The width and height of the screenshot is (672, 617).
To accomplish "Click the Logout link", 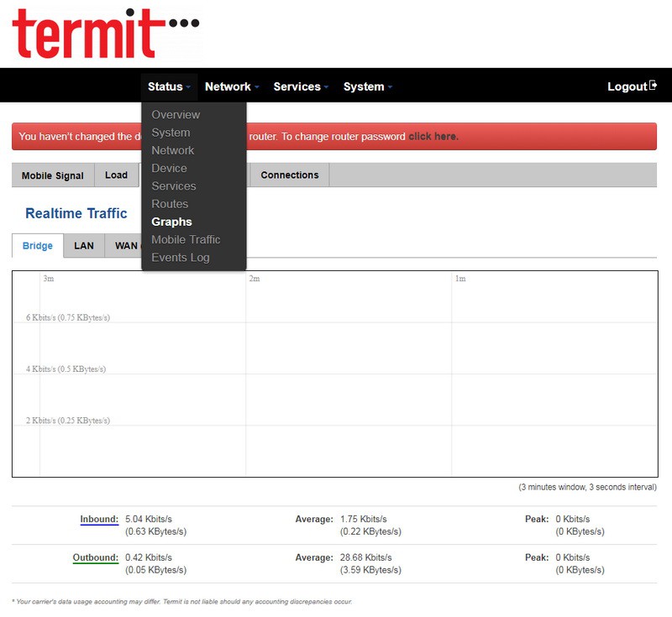I will click(627, 86).
